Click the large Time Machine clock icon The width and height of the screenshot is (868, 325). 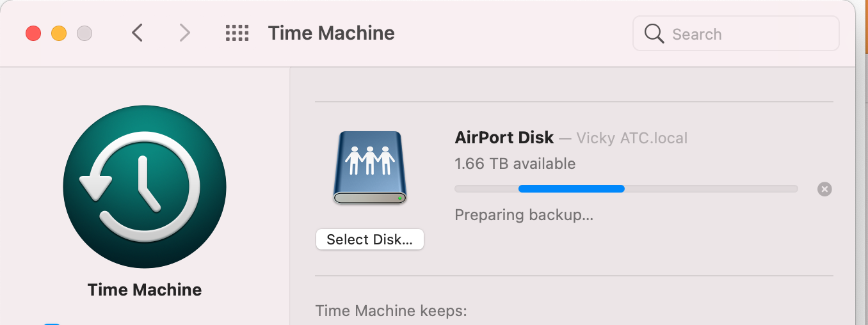click(145, 187)
